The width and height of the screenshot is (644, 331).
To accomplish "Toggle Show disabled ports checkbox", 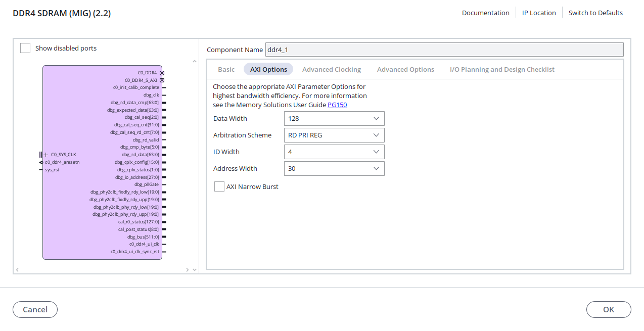I will click(x=25, y=48).
